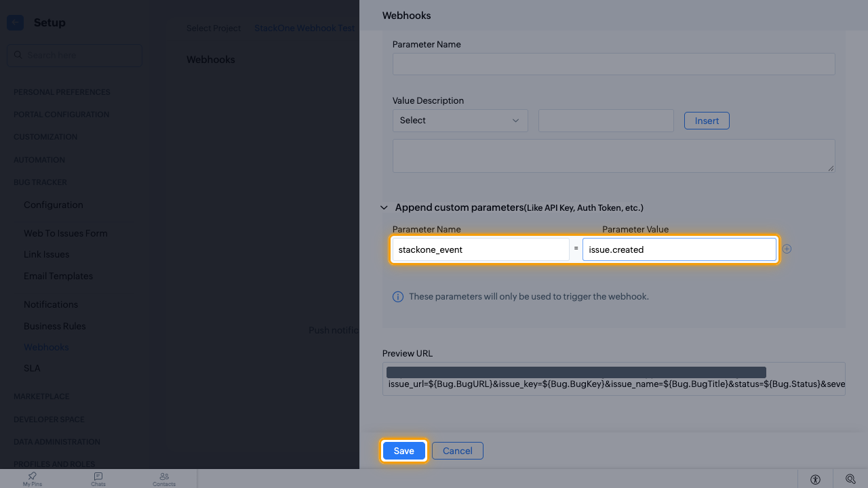Click the search icon in Setup search box

coord(17,55)
